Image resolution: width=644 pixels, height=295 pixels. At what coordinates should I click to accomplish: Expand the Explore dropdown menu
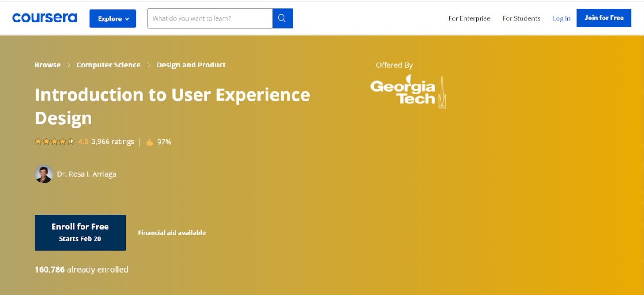coord(113,18)
